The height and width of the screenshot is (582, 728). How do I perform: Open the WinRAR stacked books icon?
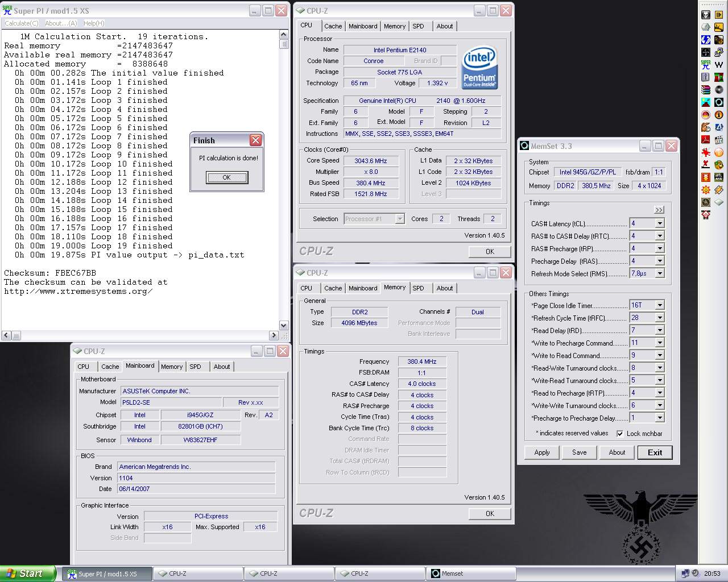(x=706, y=89)
